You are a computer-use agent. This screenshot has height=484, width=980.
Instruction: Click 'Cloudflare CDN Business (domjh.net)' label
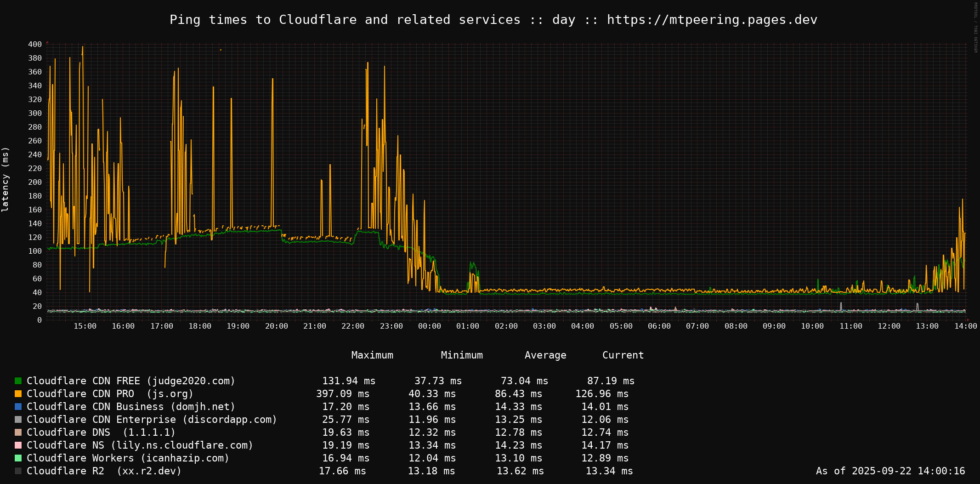(131, 407)
